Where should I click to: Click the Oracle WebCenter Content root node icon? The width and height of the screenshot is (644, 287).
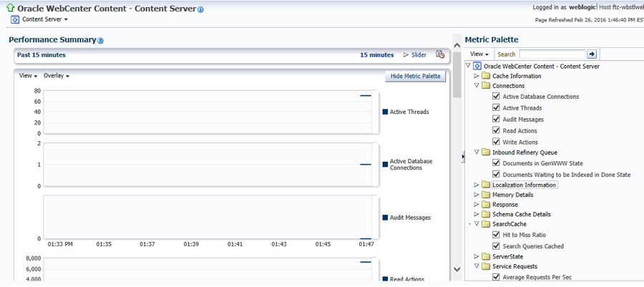coord(477,66)
